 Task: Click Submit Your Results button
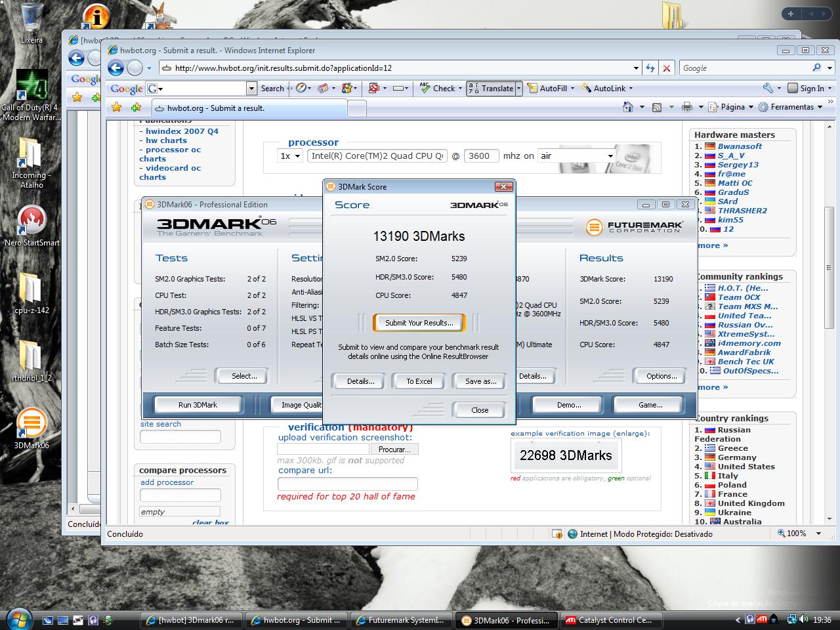pos(419,323)
